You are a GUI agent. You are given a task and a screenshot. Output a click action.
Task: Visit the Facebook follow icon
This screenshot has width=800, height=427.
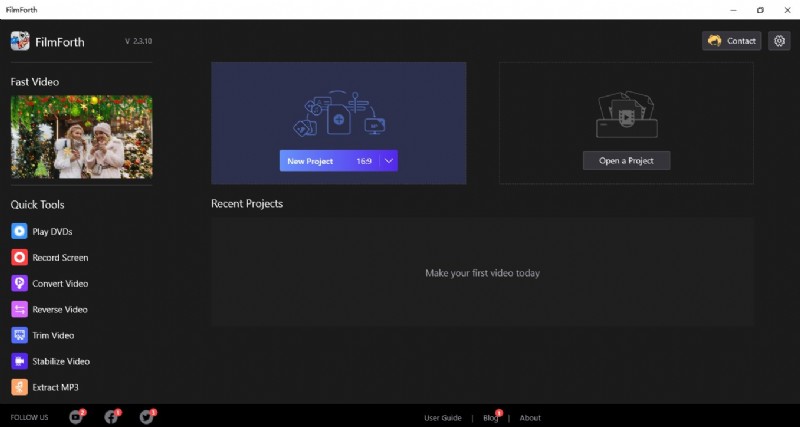111,417
